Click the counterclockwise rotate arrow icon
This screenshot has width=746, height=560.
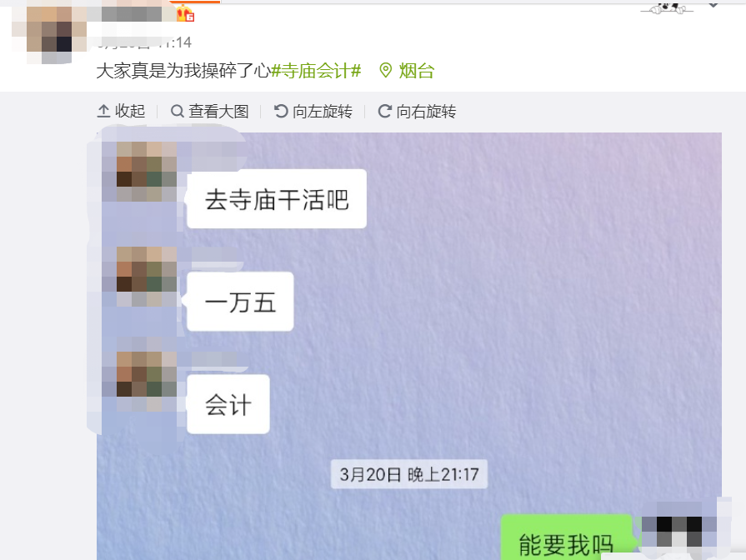coord(281,112)
